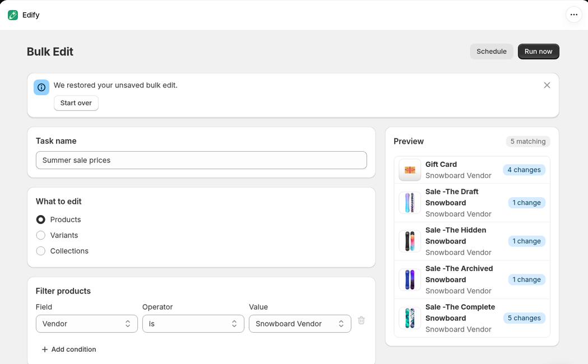Viewport: 588px width, 364px height.
Task: Open the Archived Snowboard thumbnail image
Action: [x=410, y=279]
